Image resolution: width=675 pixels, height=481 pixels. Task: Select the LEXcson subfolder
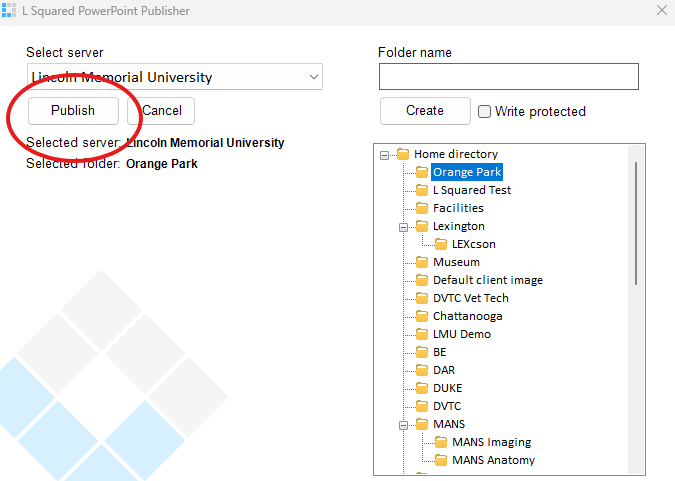(474, 244)
